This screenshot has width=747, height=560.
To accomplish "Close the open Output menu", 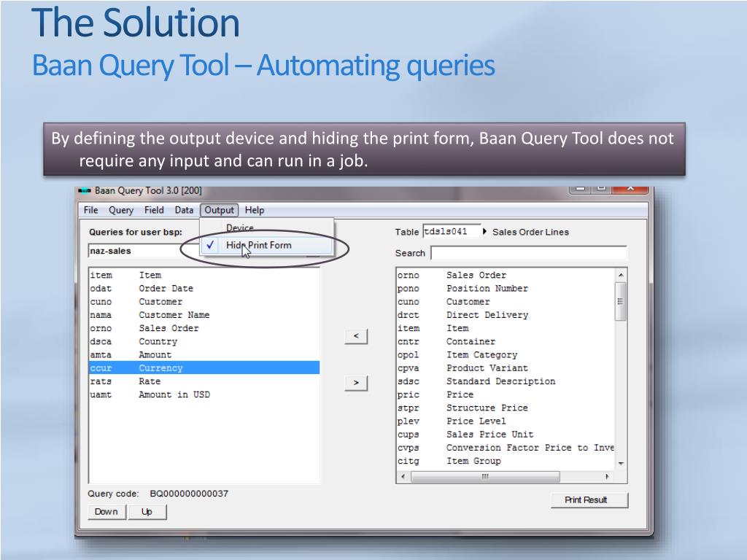I will tap(219, 210).
